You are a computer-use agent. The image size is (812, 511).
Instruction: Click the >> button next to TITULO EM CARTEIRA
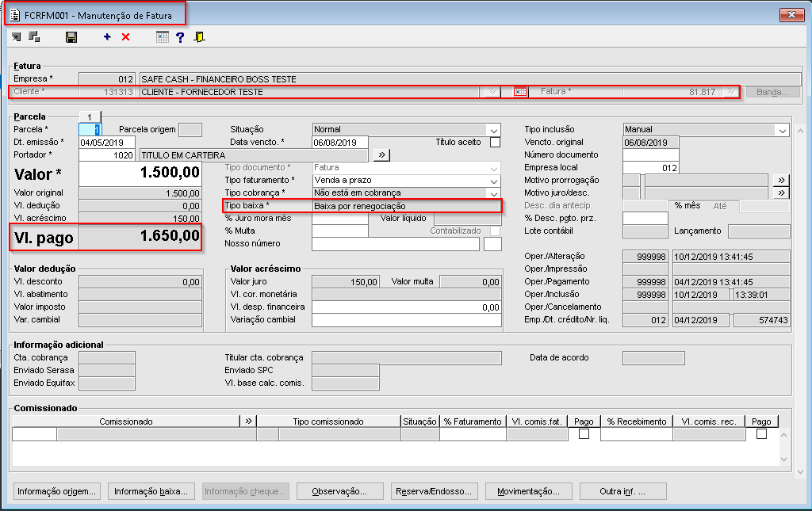click(x=381, y=154)
